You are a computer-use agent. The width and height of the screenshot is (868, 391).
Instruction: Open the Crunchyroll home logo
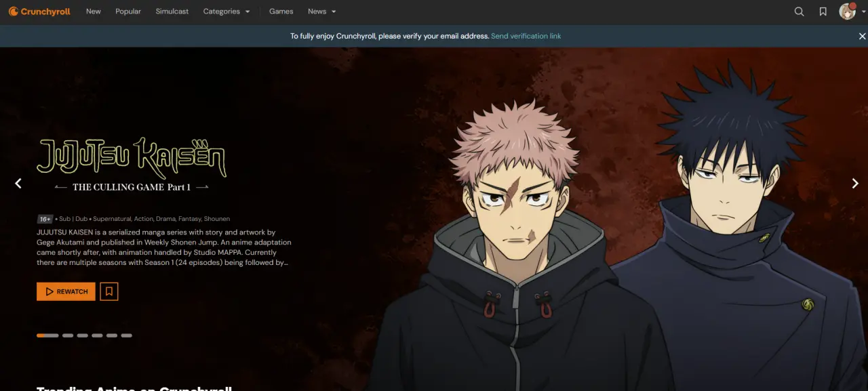pos(39,12)
